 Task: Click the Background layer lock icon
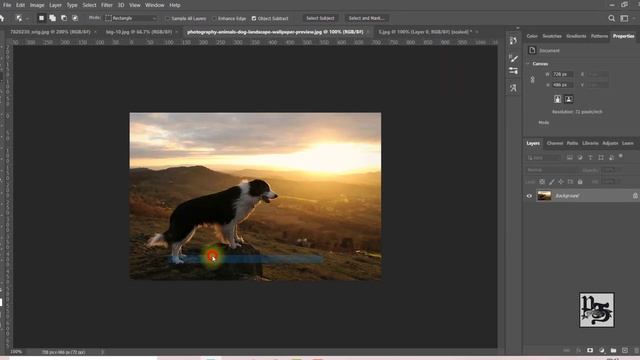[x=635, y=196]
